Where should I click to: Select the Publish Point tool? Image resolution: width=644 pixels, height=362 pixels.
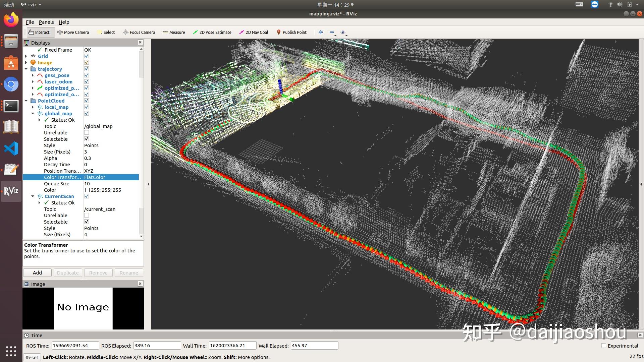click(x=291, y=32)
